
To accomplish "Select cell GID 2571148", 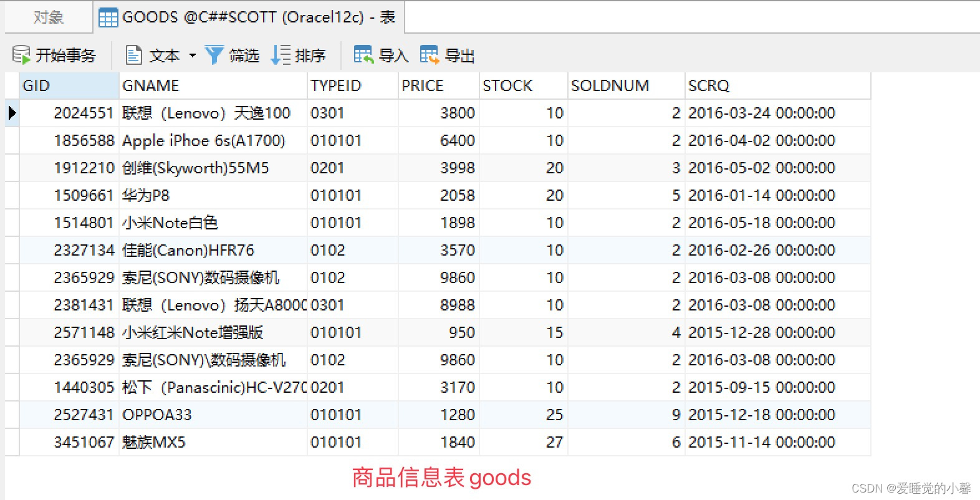I will [69, 332].
